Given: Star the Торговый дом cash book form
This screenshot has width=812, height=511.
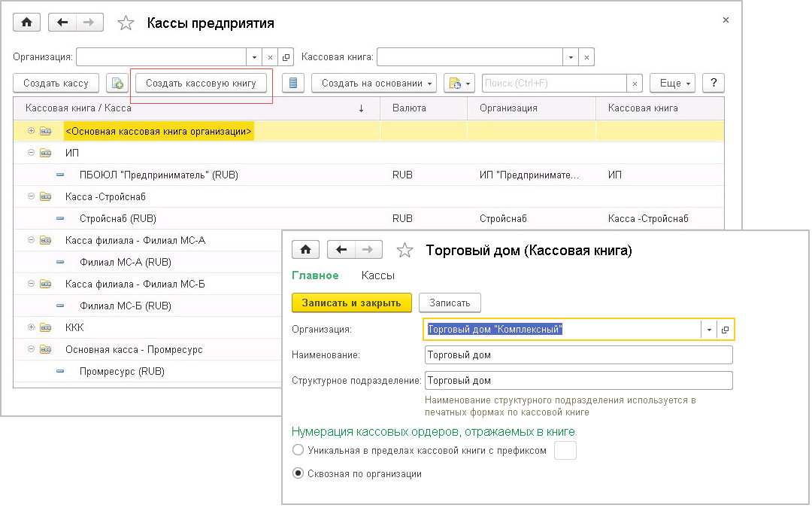Looking at the screenshot, I should [x=404, y=251].
